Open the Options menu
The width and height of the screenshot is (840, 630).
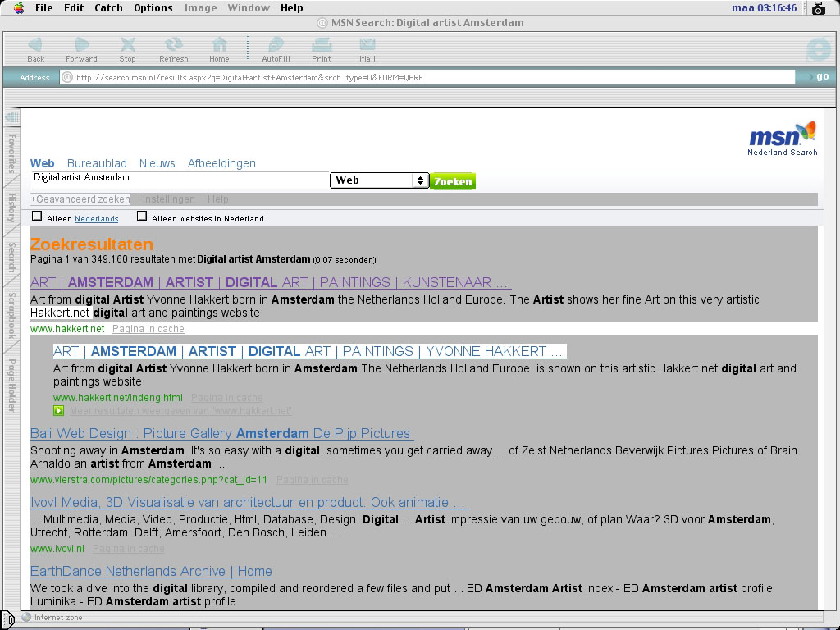point(153,8)
